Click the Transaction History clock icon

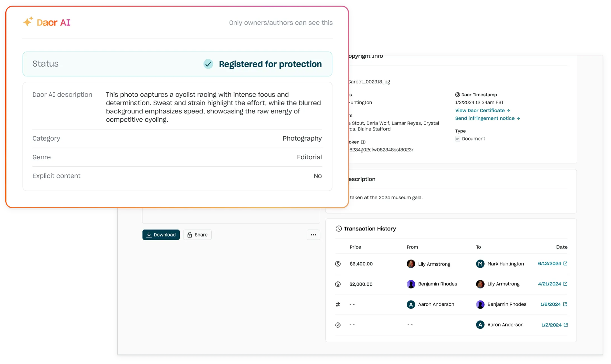[x=339, y=229]
